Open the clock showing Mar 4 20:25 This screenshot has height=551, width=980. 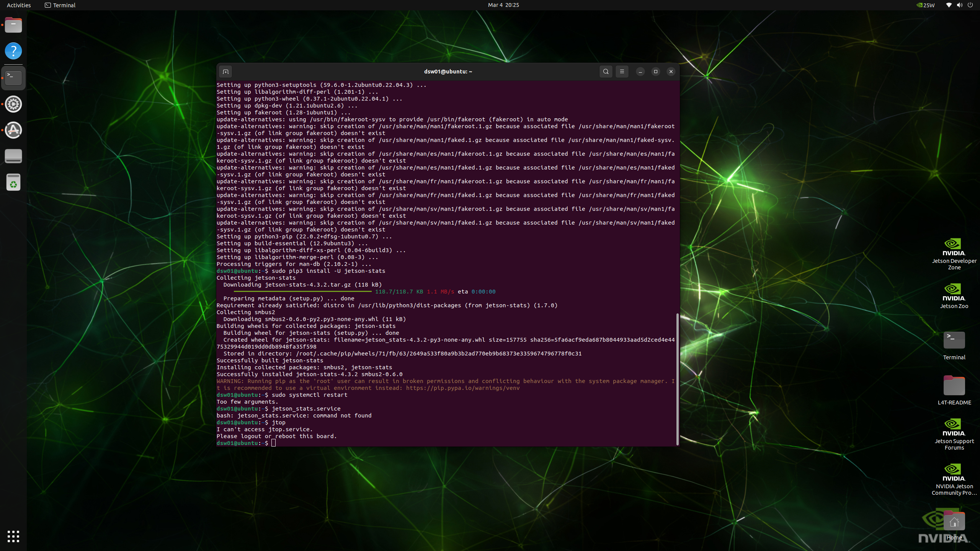coord(503,5)
